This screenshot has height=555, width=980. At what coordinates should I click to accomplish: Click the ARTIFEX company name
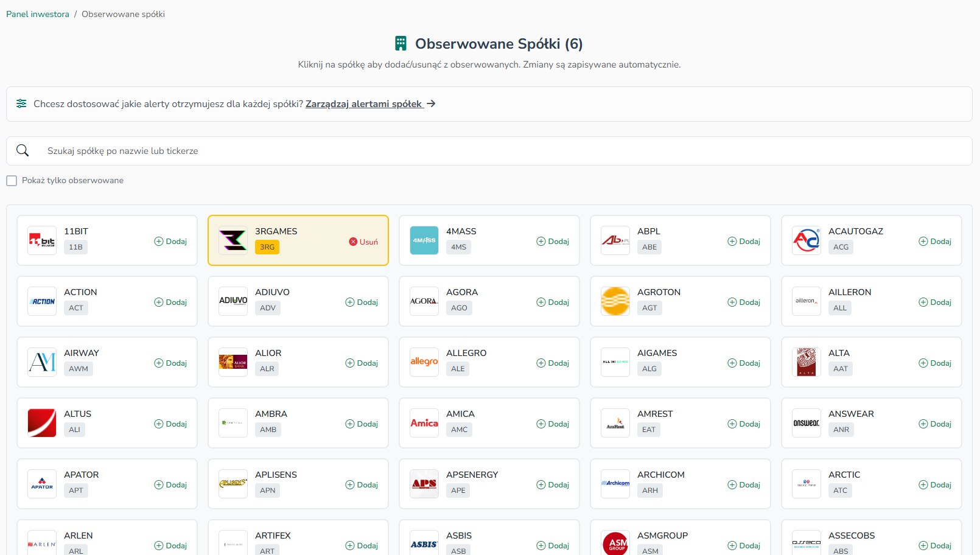(x=273, y=536)
